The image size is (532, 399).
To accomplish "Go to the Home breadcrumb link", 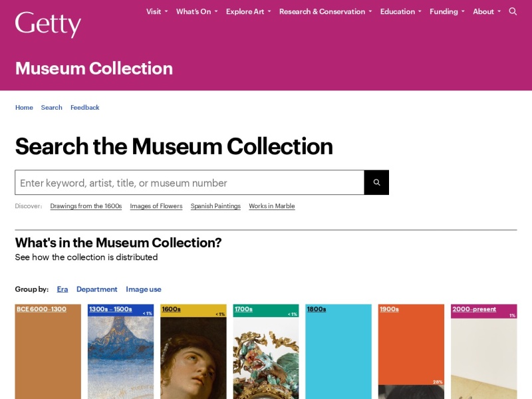I will coord(24,108).
